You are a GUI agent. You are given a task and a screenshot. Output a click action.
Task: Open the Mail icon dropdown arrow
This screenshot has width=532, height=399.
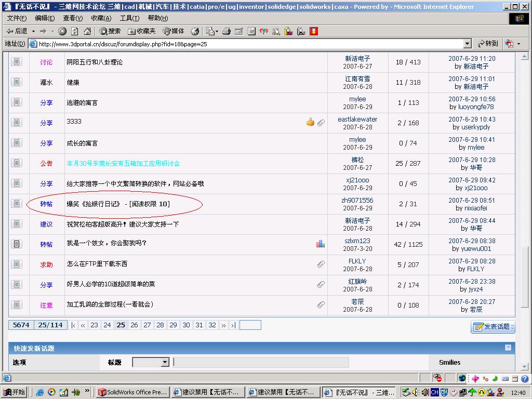217,31
